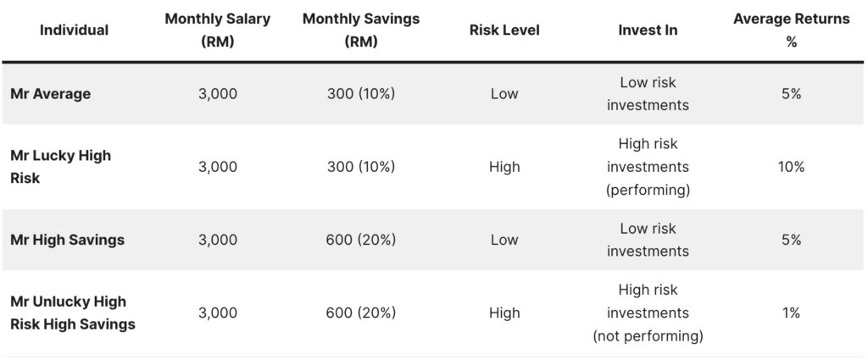Click Mr Lucky's High risk level cell
The height and width of the screenshot is (360, 868).
504,167
